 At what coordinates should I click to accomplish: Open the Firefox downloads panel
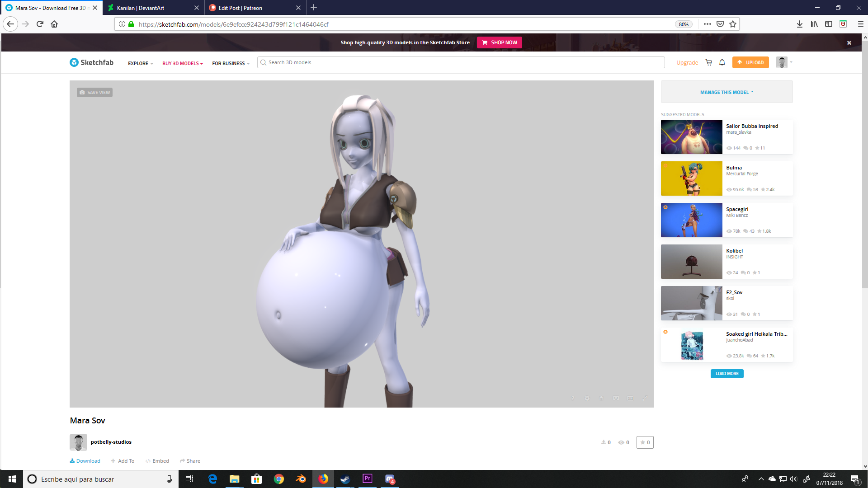[800, 24]
